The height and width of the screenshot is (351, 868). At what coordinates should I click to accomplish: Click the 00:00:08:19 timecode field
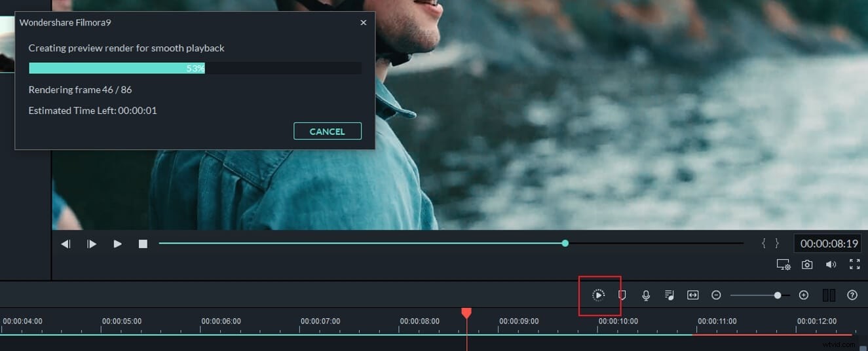pos(829,244)
